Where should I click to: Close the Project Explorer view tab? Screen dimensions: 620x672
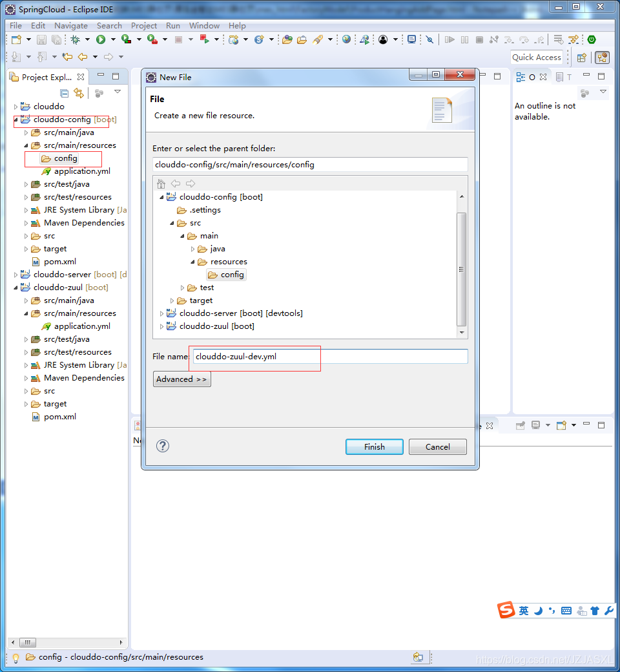coord(81,77)
